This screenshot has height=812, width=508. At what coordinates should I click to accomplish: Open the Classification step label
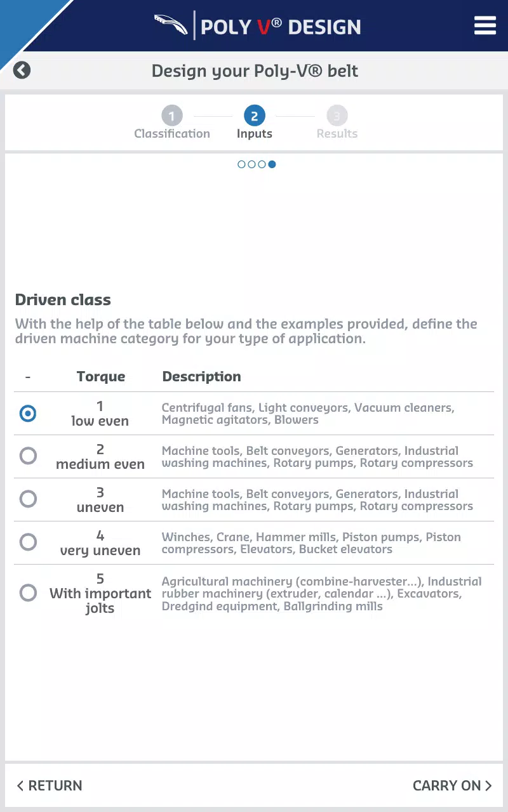click(172, 134)
